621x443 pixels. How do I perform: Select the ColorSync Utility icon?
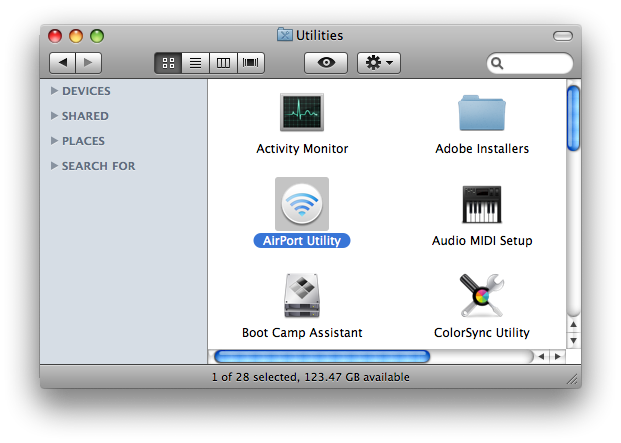point(482,295)
